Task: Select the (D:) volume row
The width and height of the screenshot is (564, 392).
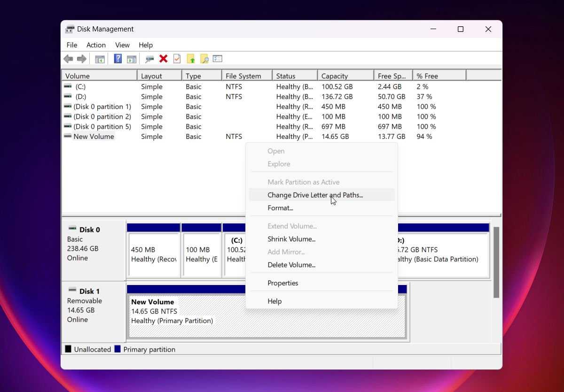Action: tap(281, 97)
